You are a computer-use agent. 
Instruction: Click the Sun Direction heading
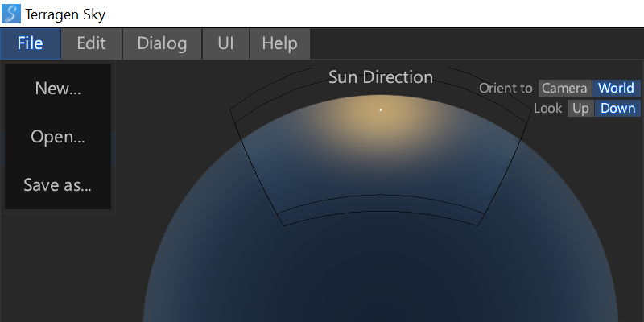tap(381, 77)
